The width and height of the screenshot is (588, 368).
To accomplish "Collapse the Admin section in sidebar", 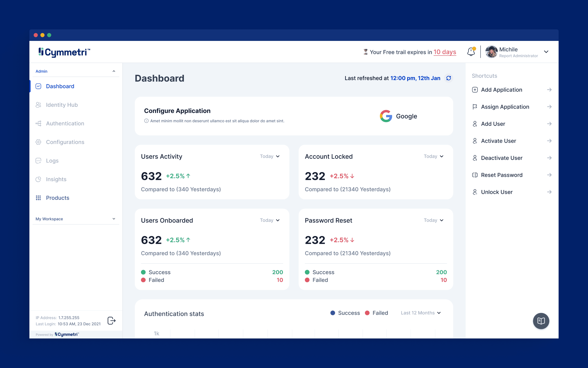I will pos(114,71).
